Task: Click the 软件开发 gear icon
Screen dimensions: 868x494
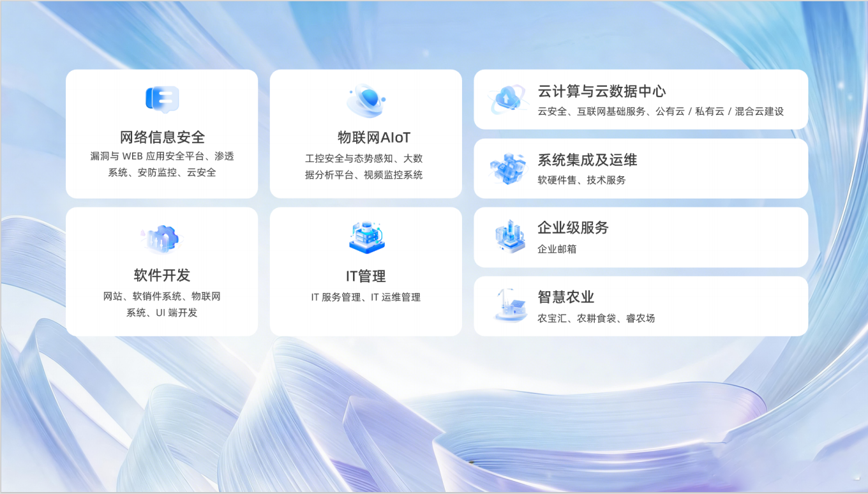Action: [x=162, y=238]
